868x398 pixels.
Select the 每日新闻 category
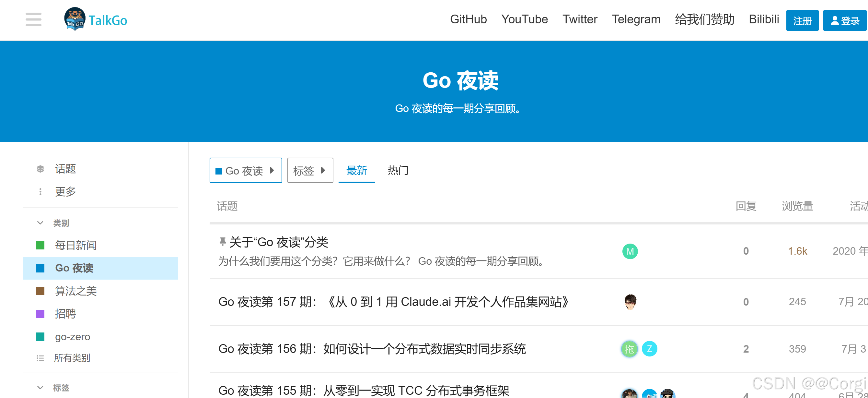point(75,245)
